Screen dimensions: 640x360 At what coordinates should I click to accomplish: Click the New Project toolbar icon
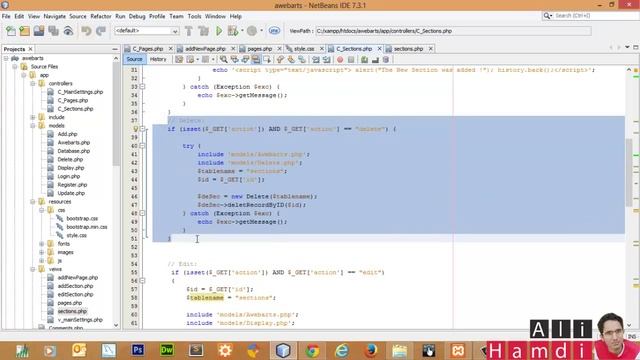(24, 31)
